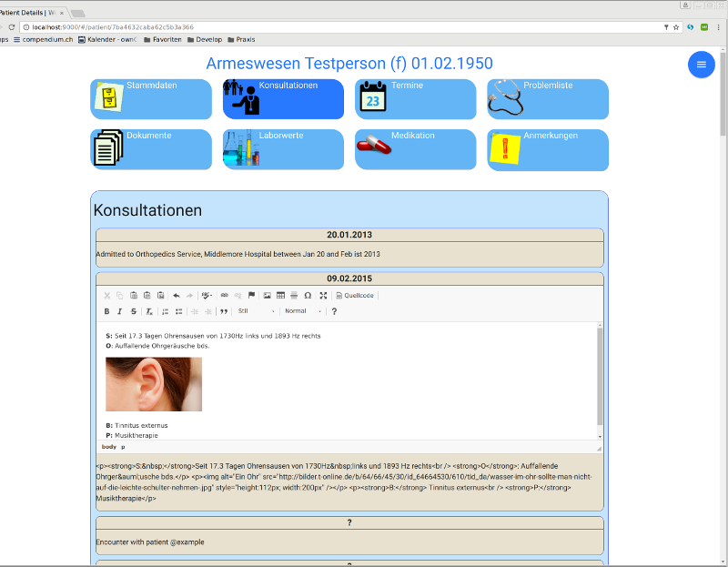Increase indent in the editor
The height and width of the screenshot is (567, 728).
point(208,311)
